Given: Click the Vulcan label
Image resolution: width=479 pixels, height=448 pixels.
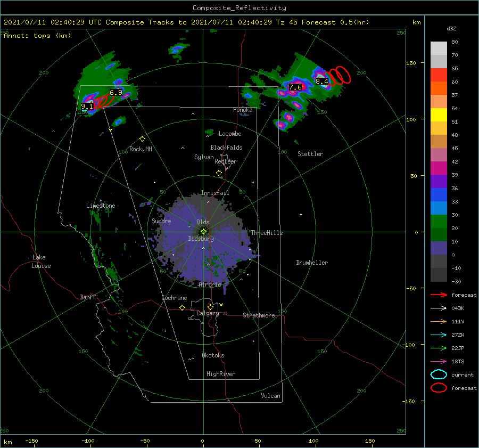Looking at the screenshot, I should click(271, 396).
